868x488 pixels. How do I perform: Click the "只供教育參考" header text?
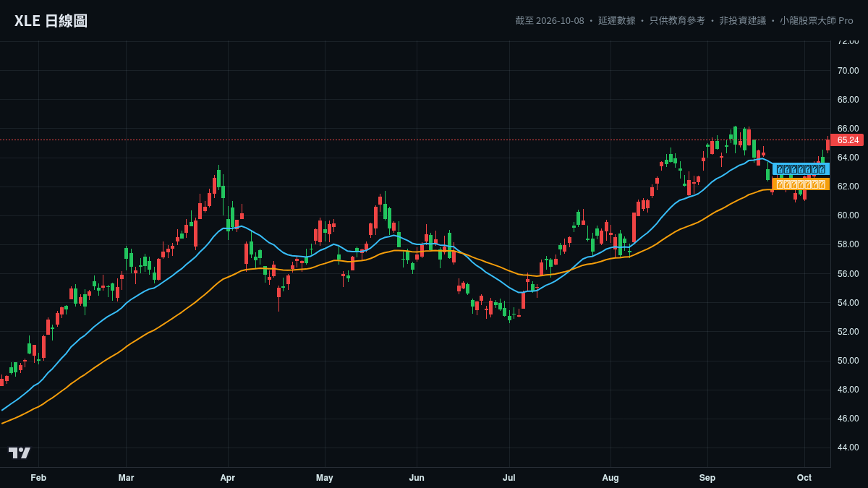pyautogui.click(x=677, y=21)
